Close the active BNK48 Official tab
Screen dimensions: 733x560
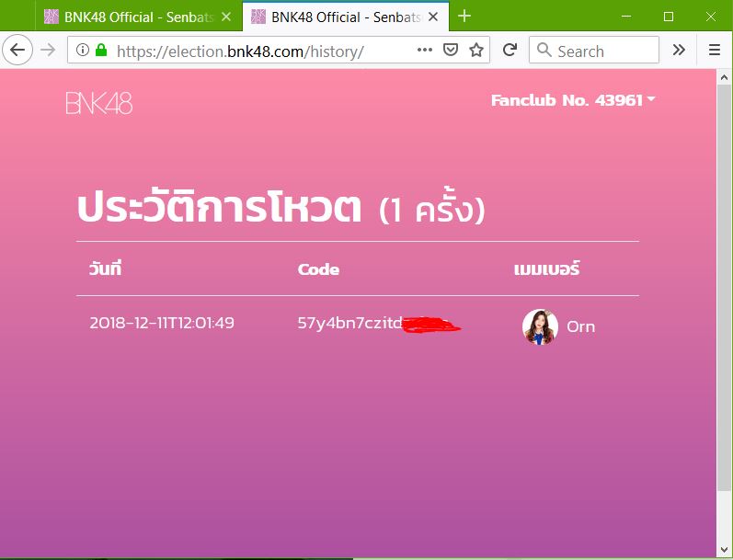(433, 17)
